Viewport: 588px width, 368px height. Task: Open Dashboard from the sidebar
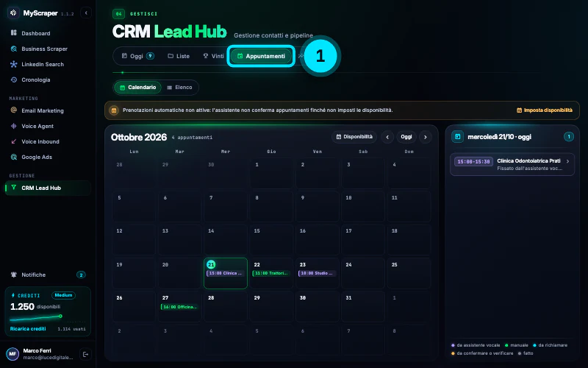click(x=35, y=33)
